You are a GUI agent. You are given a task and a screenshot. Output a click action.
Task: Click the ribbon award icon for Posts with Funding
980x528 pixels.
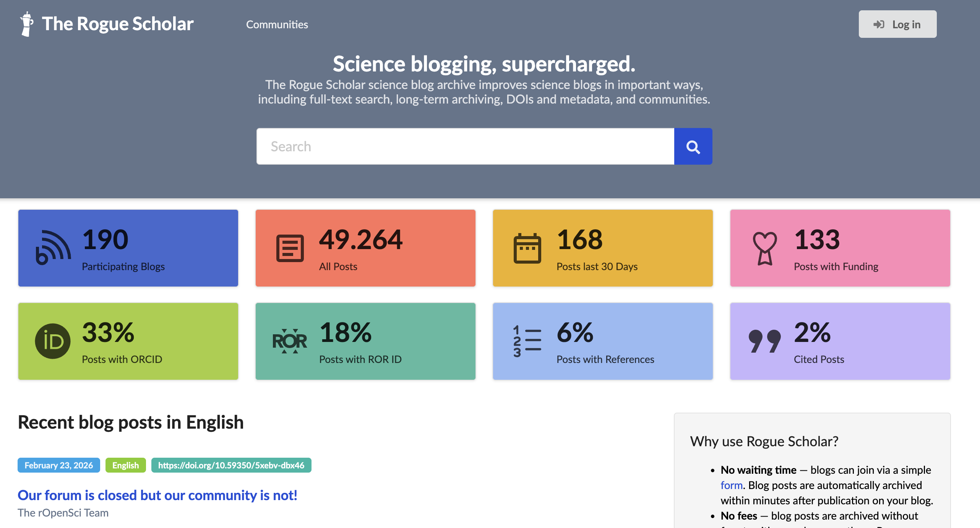coord(764,248)
